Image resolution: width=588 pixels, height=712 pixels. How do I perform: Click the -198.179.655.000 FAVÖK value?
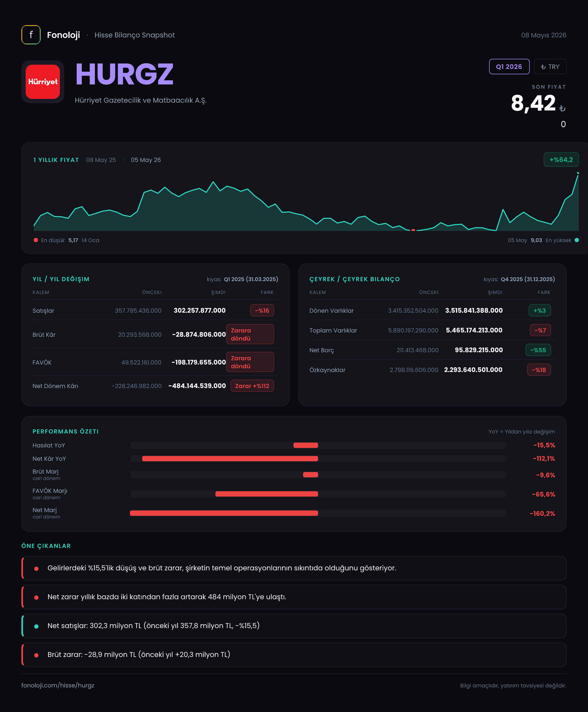point(199,362)
